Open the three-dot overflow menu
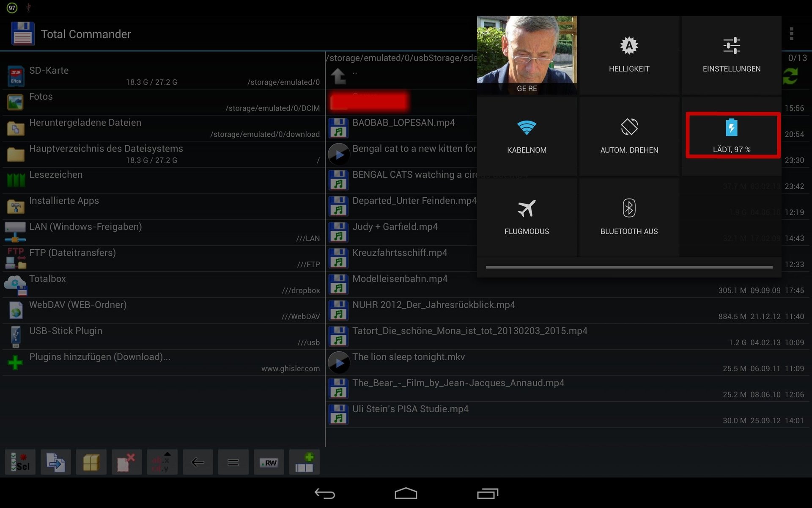The width and height of the screenshot is (812, 508). (x=791, y=34)
